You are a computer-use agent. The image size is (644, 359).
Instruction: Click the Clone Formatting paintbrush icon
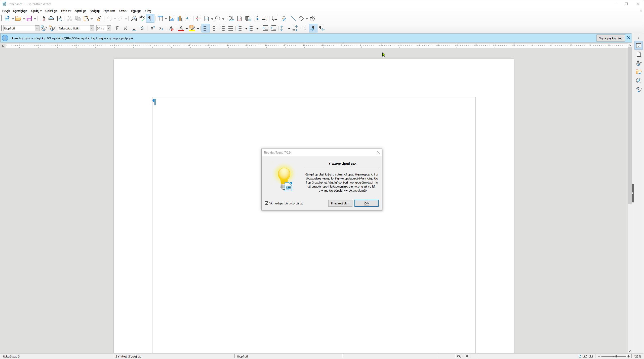point(99,18)
